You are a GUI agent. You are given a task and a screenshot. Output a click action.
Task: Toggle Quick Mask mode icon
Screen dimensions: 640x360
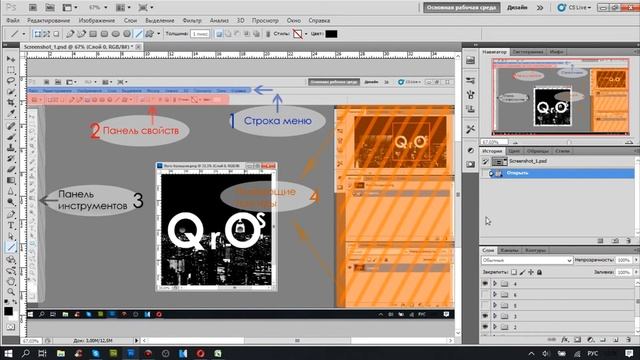pyautogui.click(x=10, y=327)
